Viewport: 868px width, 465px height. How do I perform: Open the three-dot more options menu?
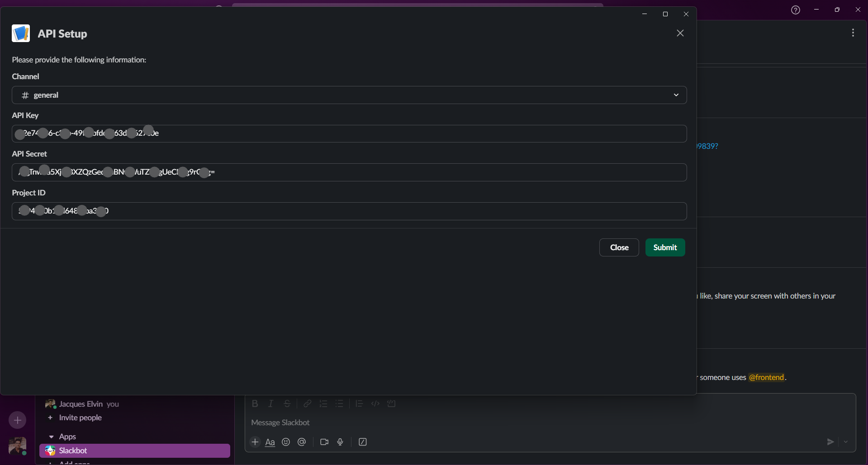click(853, 33)
